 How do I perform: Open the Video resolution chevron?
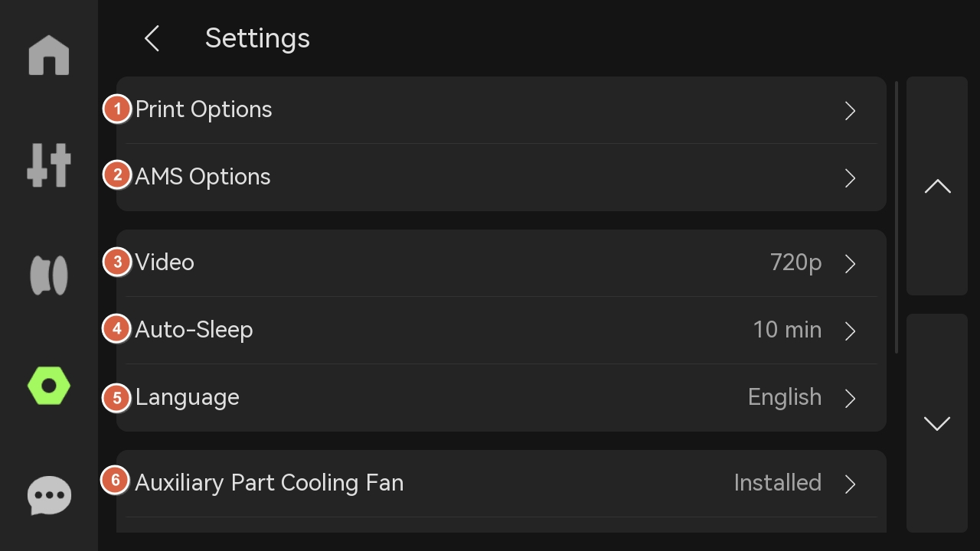pos(850,264)
